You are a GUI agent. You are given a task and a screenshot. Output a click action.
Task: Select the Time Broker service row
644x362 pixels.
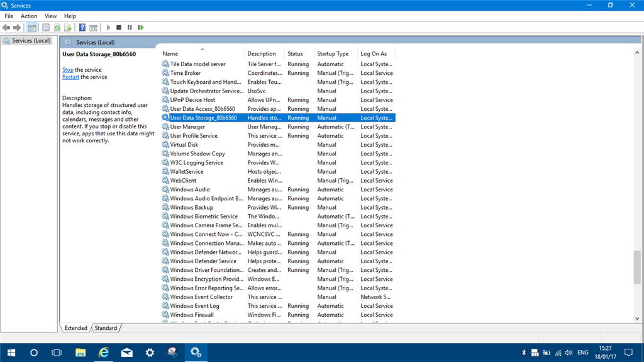click(278, 73)
